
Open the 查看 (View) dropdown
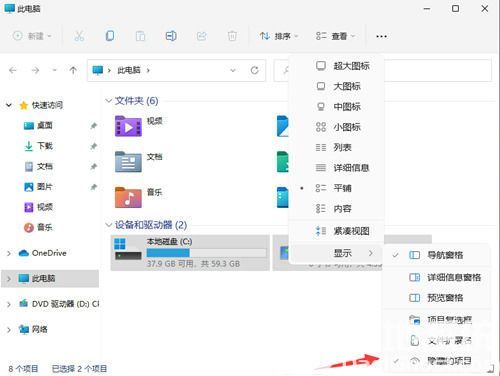(335, 36)
